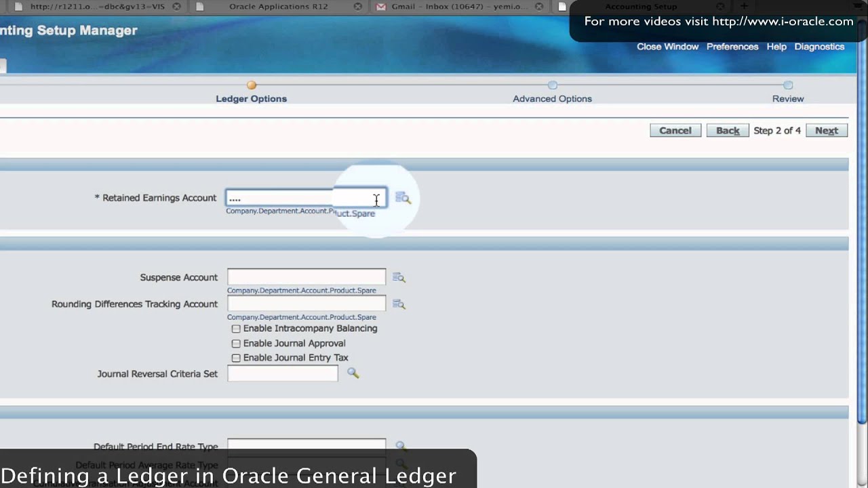Click the Close Window link
Viewport: 868px width, 488px height.
point(667,47)
